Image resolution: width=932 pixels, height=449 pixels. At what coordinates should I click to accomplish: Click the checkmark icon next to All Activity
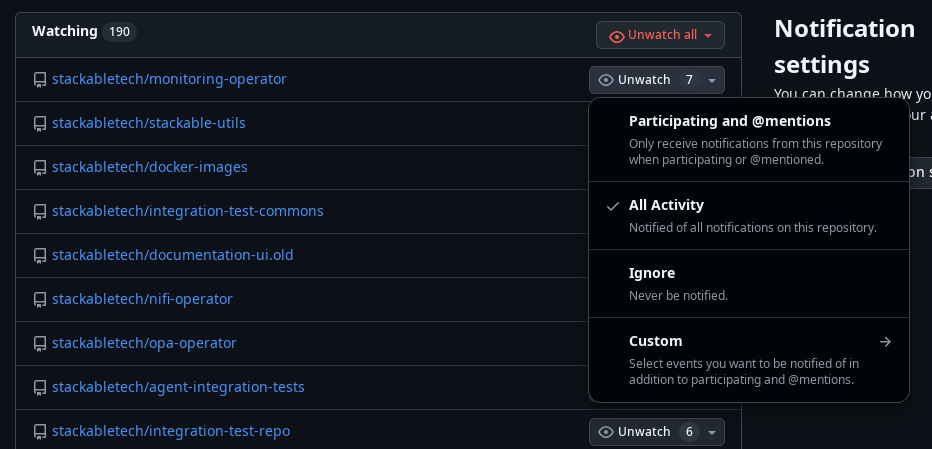tap(613, 206)
